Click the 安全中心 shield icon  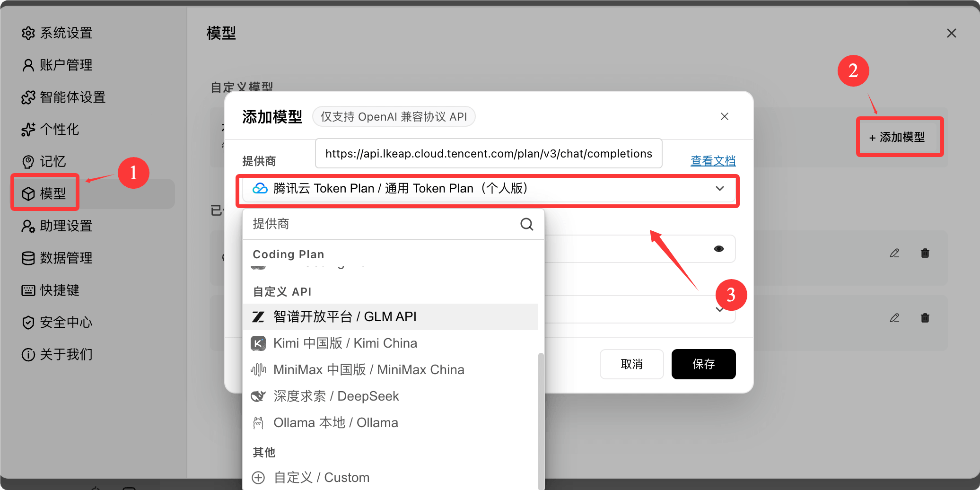[28, 323]
